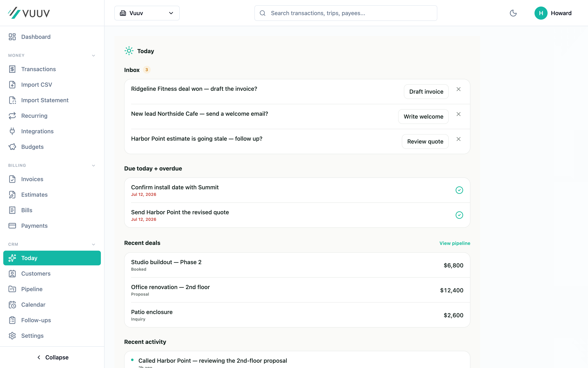Collapse the MONEY section chevron
This screenshot has width=588, height=368.
tap(94, 55)
